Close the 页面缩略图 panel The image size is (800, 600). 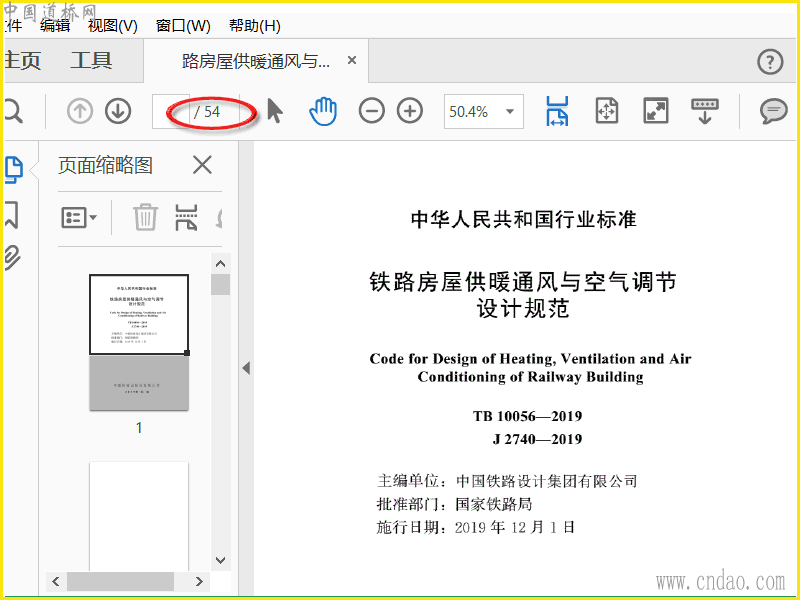pyautogui.click(x=203, y=165)
